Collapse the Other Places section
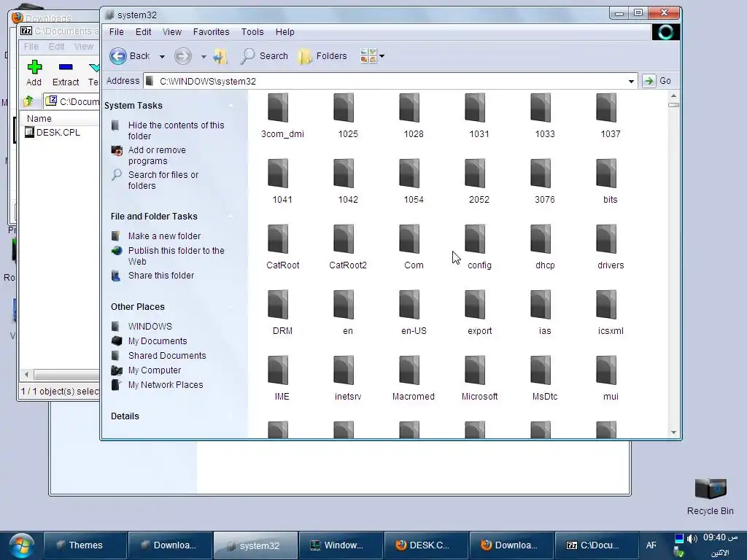 point(231,307)
